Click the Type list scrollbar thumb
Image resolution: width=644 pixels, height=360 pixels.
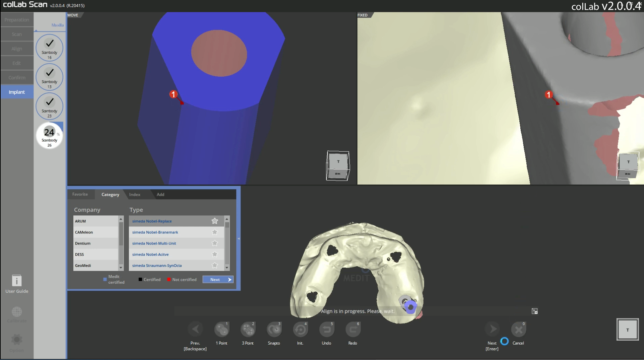tap(227, 225)
